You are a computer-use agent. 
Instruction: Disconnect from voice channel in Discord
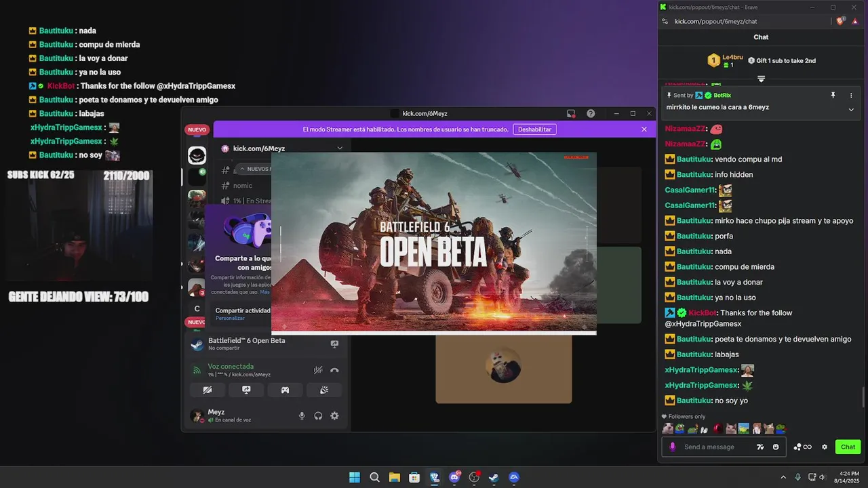(x=334, y=370)
